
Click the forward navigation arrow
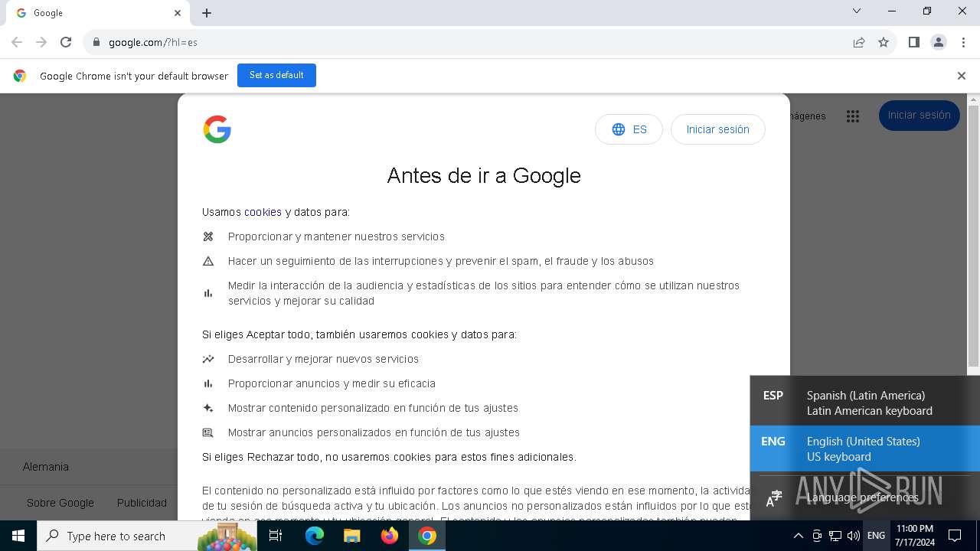(41, 42)
